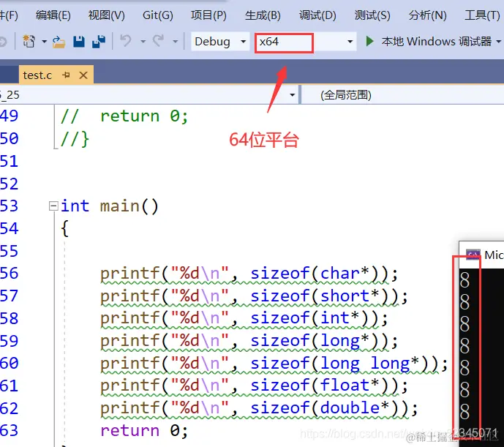Click the sizeof(float*) printf line
The image size is (504, 447).
click(x=254, y=386)
